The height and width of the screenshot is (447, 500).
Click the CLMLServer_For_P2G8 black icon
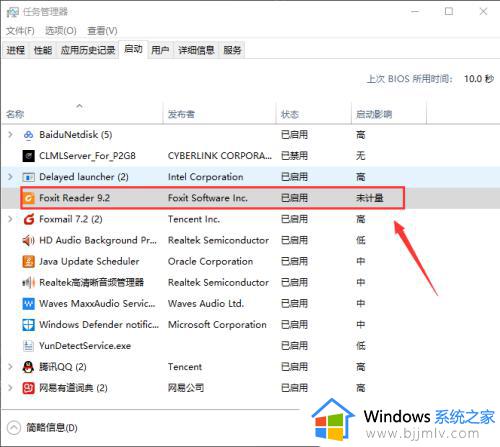point(28,156)
